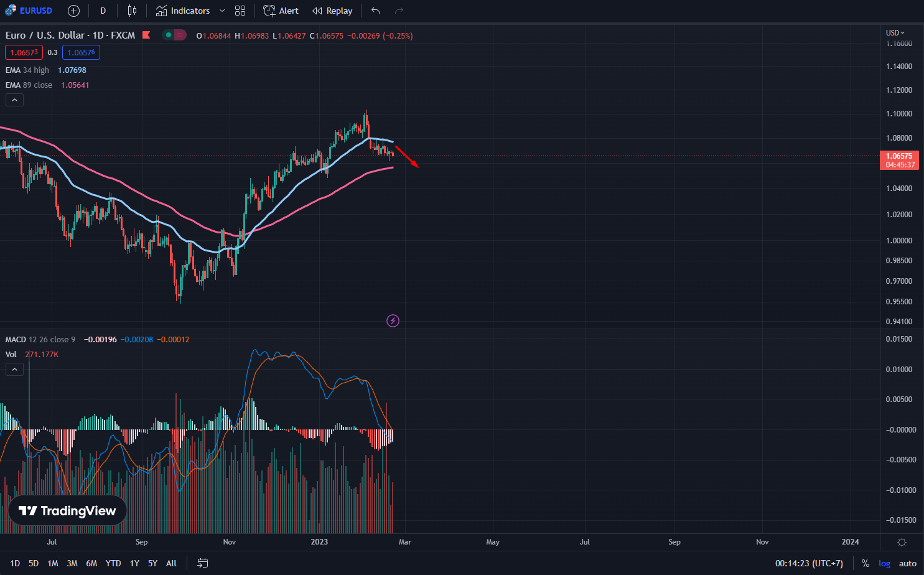Create a new Alert
This screenshot has height=575, width=924.
281,11
